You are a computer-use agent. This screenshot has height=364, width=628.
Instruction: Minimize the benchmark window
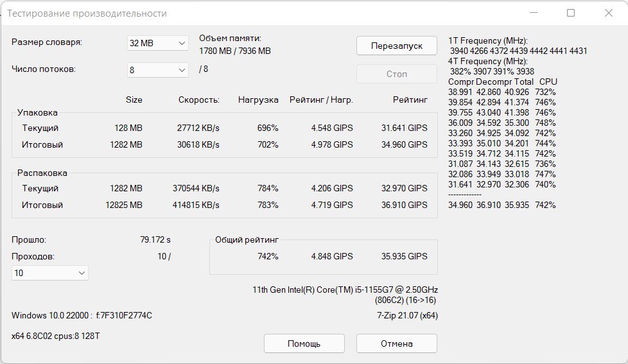(x=534, y=13)
